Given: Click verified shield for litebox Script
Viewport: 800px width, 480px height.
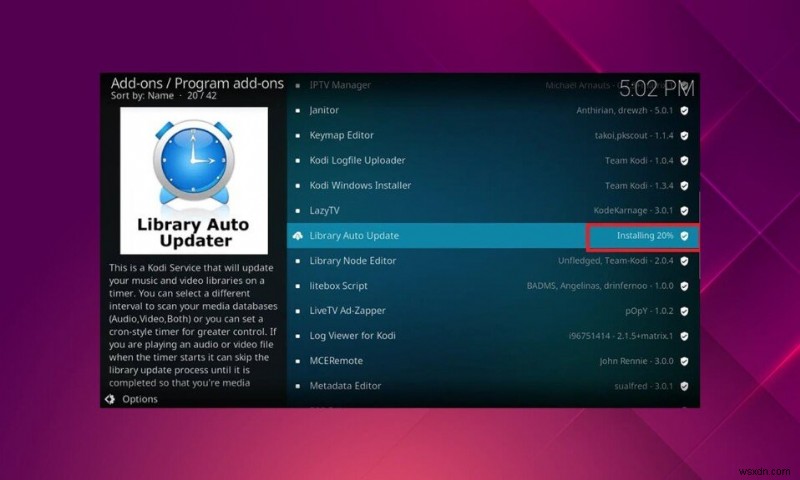Looking at the screenshot, I should [x=684, y=286].
